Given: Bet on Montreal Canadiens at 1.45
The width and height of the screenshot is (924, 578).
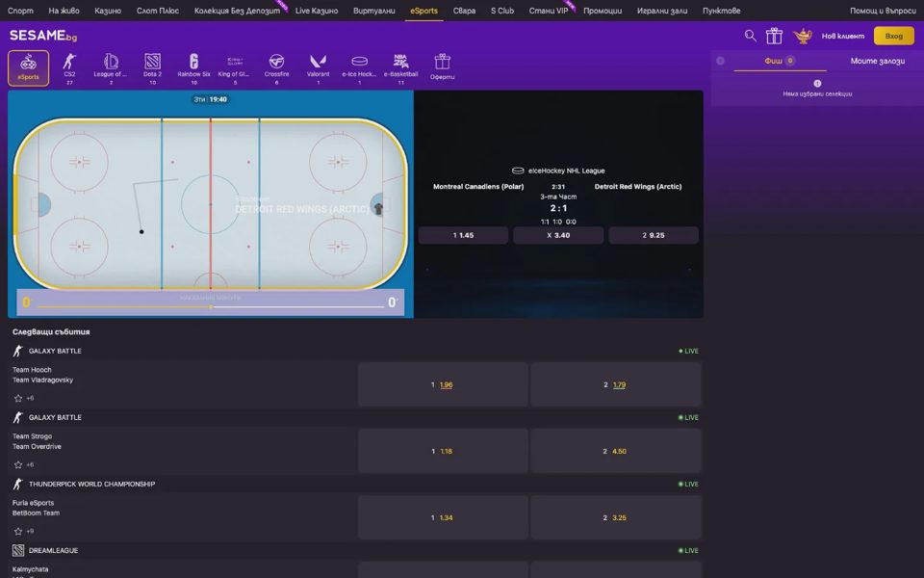Looking at the screenshot, I should pyautogui.click(x=463, y=235).
